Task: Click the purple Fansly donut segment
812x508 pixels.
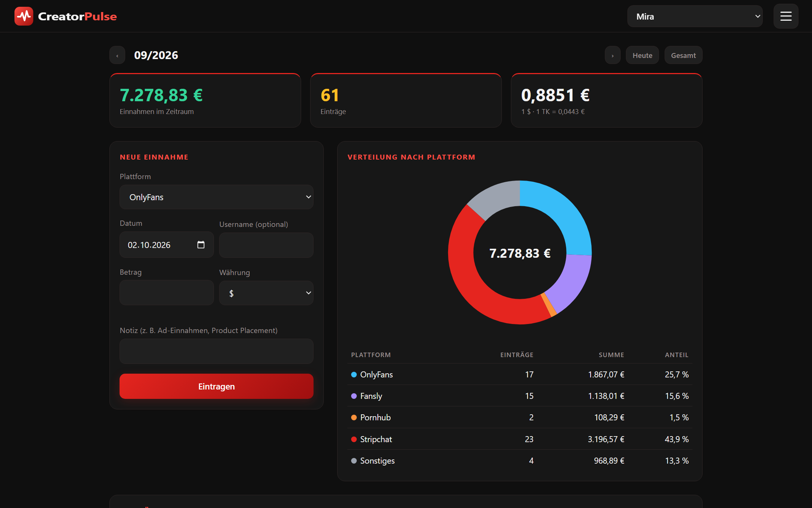Action: click(x=571, y=281)
